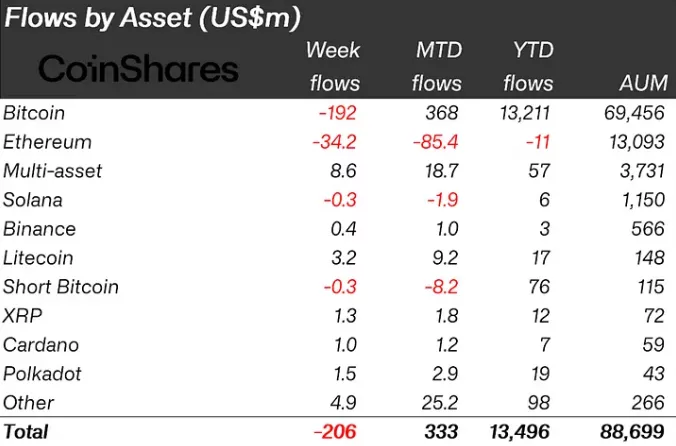Click the Total row label
This screenshot has height=446, width=676.
(x=26, y=432)
